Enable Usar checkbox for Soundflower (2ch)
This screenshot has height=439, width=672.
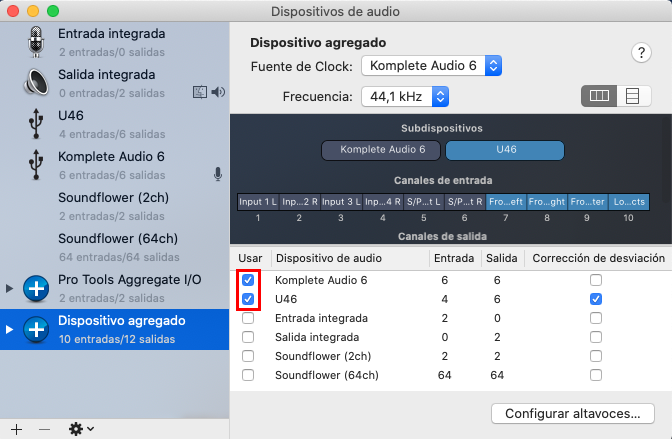[x=247, y=356]
